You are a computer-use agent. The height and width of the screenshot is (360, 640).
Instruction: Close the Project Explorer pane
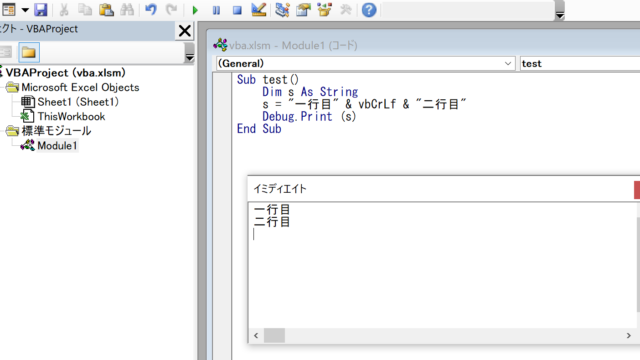point(184,31)
